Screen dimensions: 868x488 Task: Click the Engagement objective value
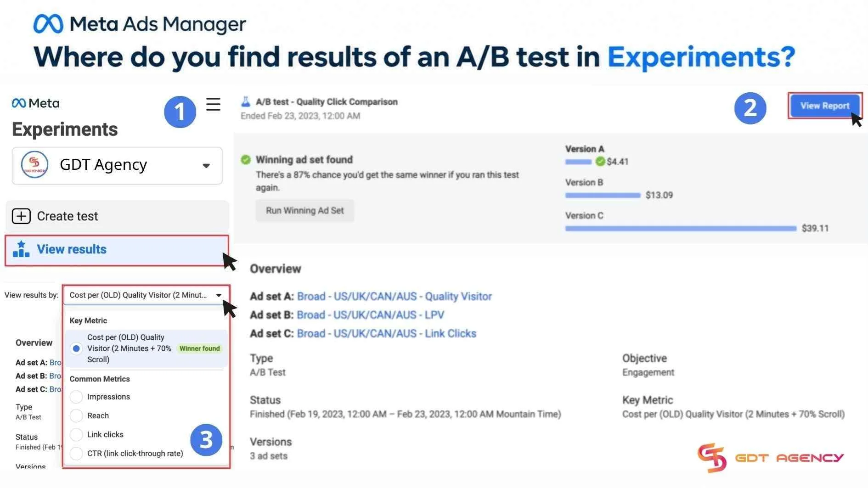point(648,372)
